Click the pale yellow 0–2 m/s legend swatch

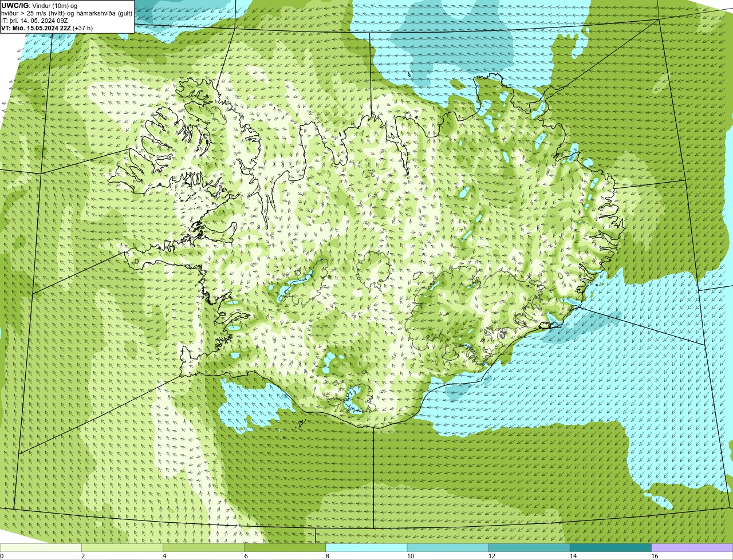[x=41, y=547]
